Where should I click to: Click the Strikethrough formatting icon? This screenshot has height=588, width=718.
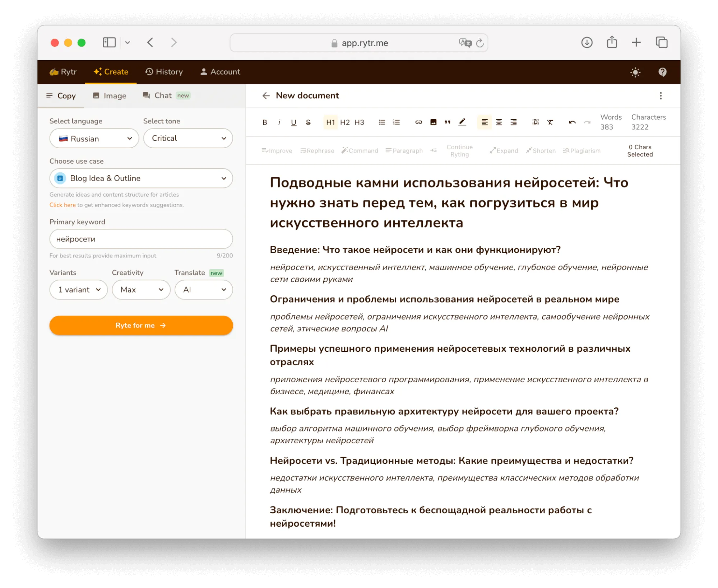(308, 122)
